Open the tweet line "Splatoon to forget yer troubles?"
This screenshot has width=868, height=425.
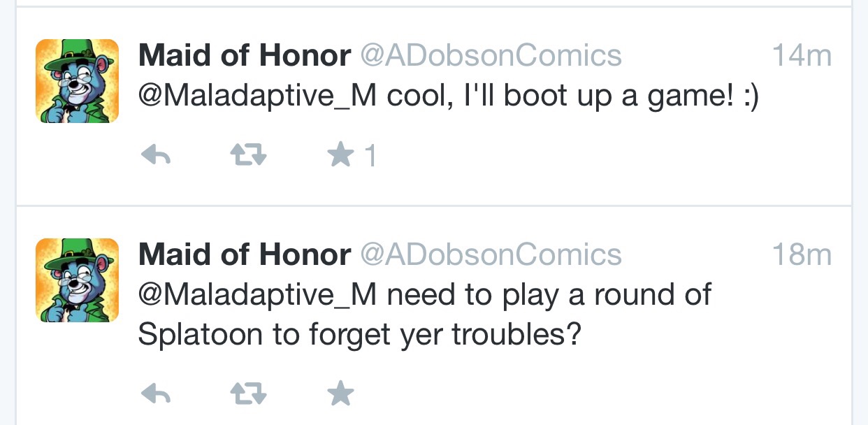pyautogui.click(x=360, y=335)
